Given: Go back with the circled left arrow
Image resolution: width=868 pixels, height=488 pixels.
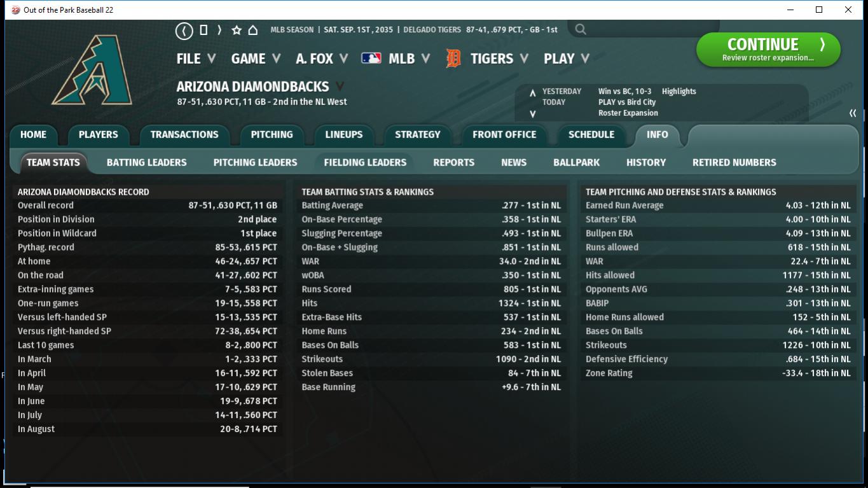Looking at the screenshot, I should point(184,30).
